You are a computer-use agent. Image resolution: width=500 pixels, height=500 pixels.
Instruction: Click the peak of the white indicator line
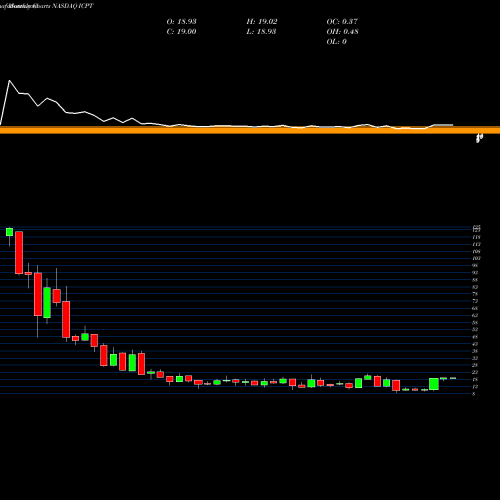[x=9, y=81]
